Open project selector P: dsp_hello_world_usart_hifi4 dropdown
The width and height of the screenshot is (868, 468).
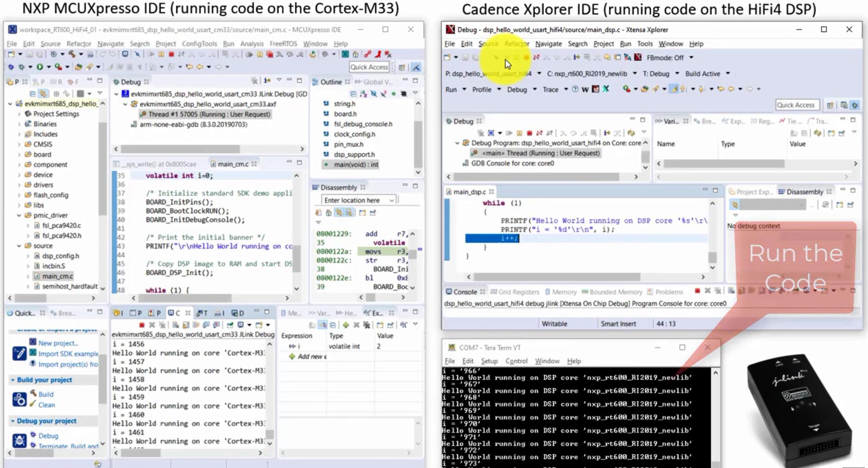point(539,73)
